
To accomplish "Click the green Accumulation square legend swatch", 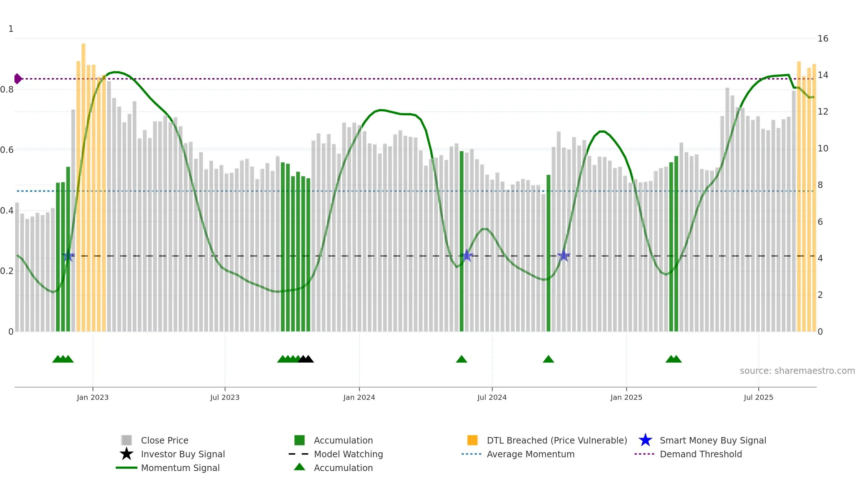I will pyautogui.click(x=299, y=440).
